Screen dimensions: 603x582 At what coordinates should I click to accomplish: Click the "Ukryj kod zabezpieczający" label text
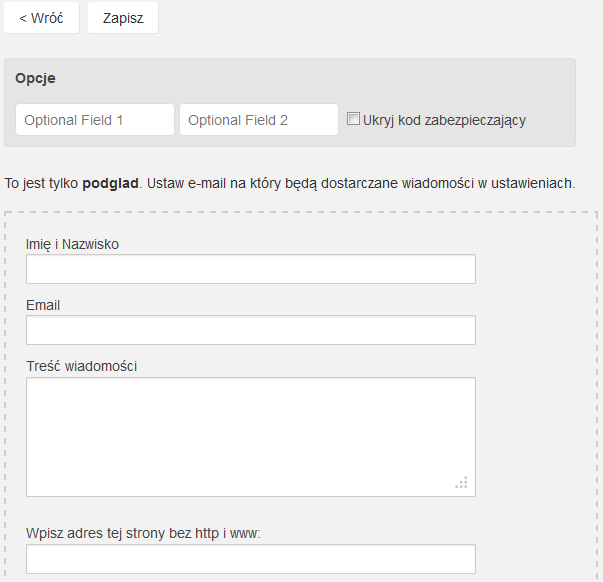point(445,120)
